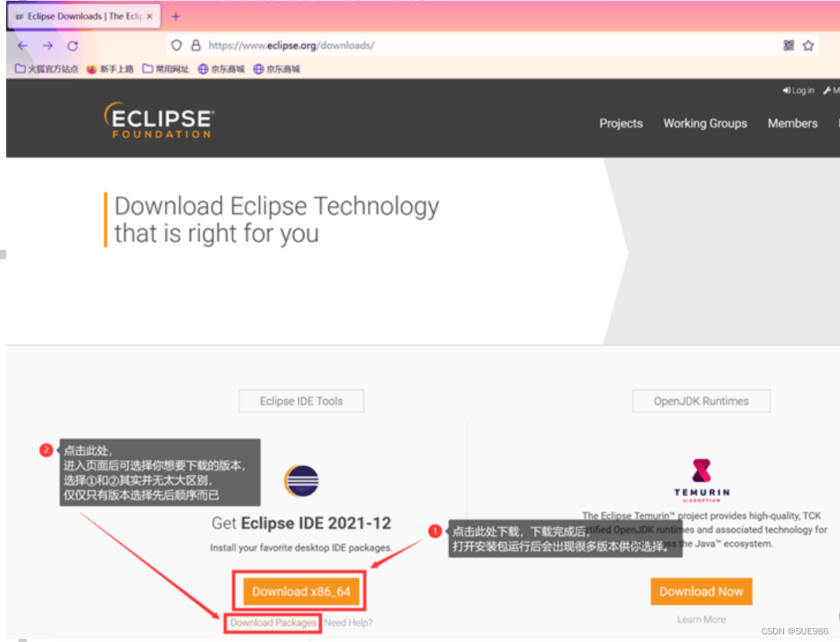
Task: Open a new browser tab
Action: click(x=175, y=15)
